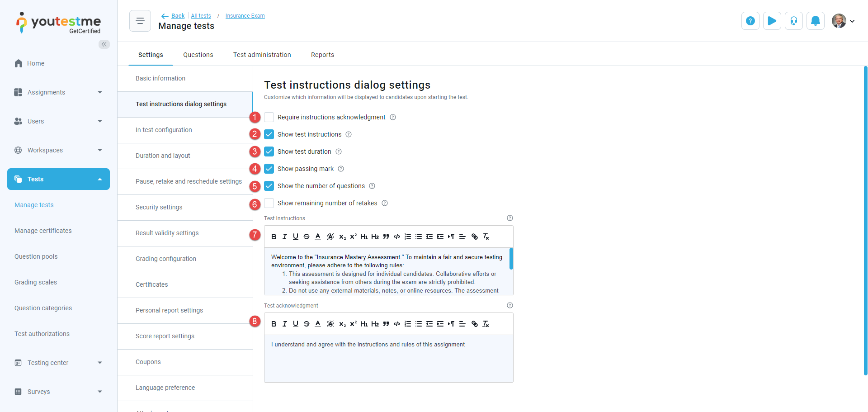
Task: Click the play video tutorial button
Action: [x=772, y=21]
